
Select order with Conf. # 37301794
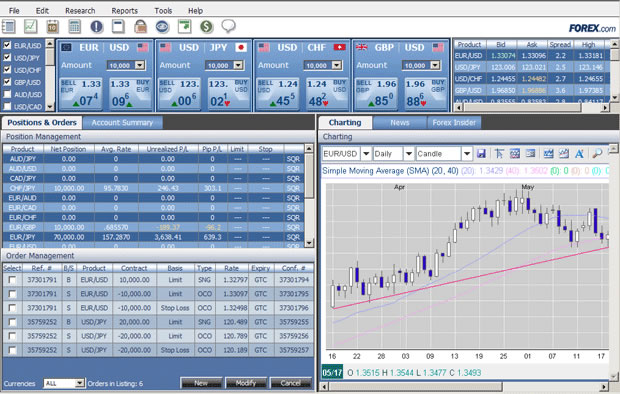pyautogui.click(x=12, y=280)
